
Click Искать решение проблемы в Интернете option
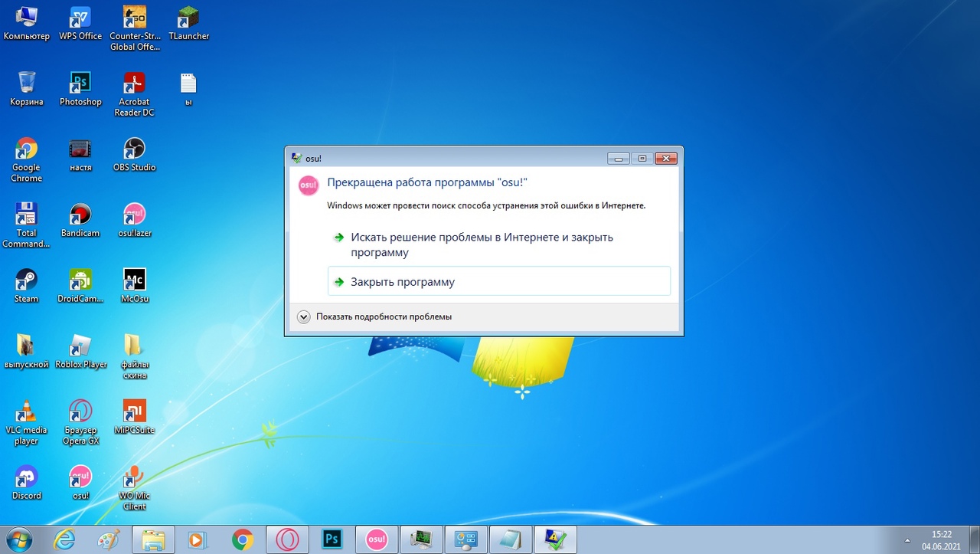point(498,244)
